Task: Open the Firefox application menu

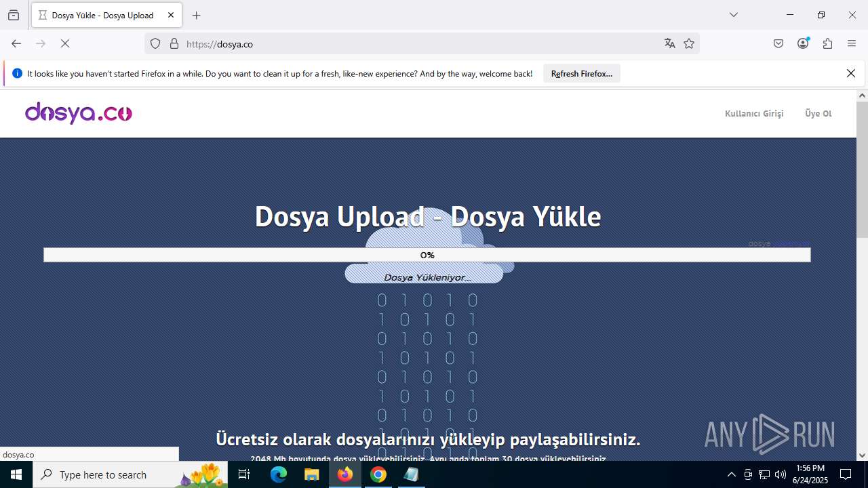Action: 852,43
